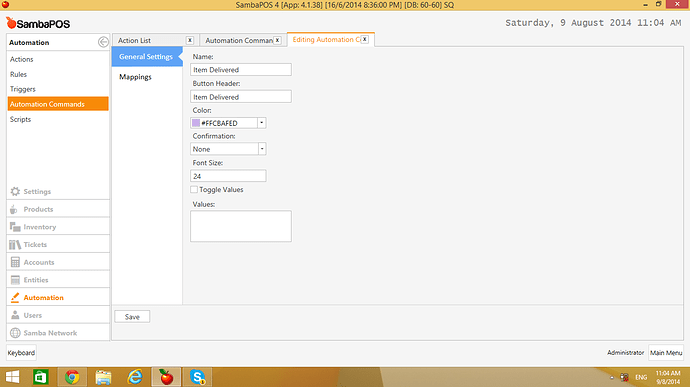This screenshot has height=387, width=690.
Task: Click the Button Header input field
Action: coord(241,96)
